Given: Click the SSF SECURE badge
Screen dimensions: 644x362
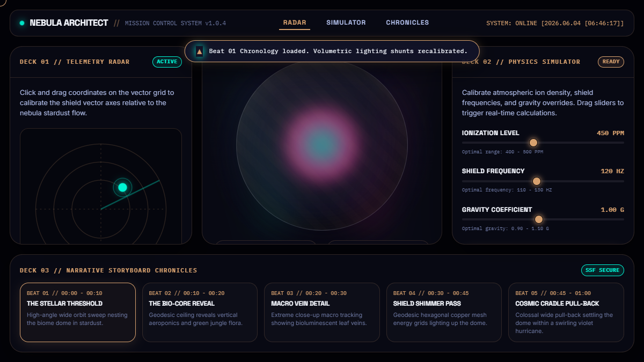Looking at the screenshot, I should (x=602, y=270).
